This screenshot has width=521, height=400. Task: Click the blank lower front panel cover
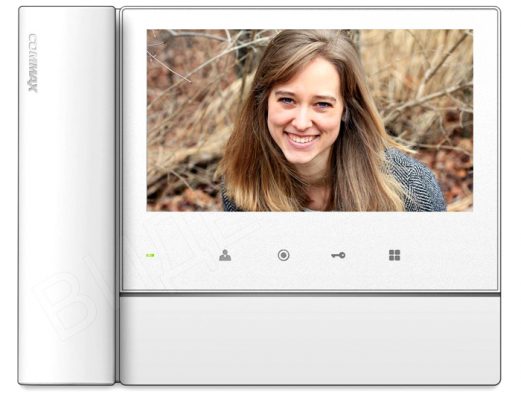point(310,340)
